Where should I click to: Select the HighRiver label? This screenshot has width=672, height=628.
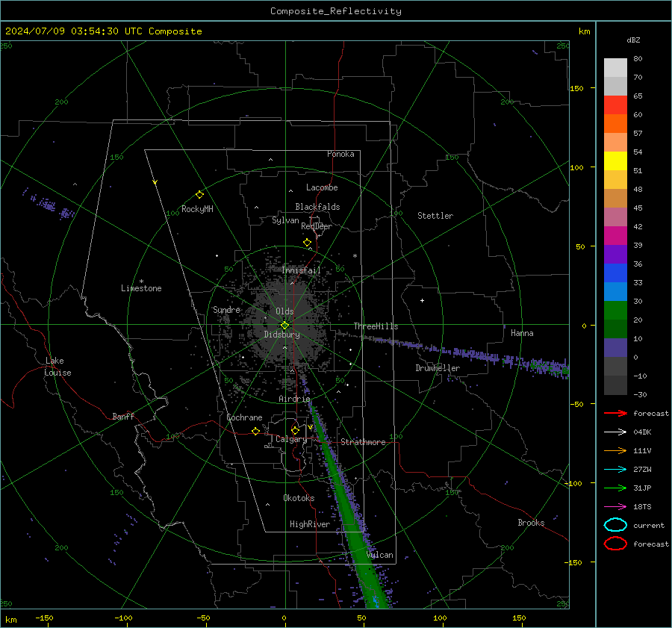pyautogui.click(x=310, y=524)
